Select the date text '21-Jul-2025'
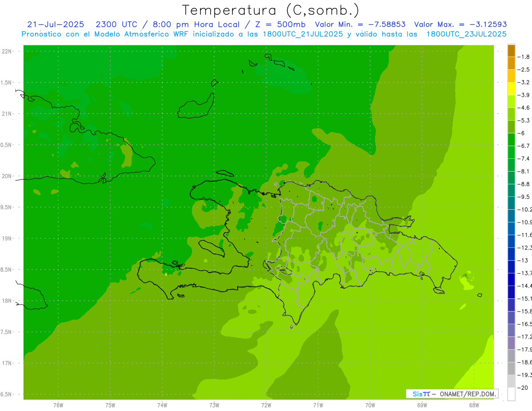532x411 pixels. point(55,24)
